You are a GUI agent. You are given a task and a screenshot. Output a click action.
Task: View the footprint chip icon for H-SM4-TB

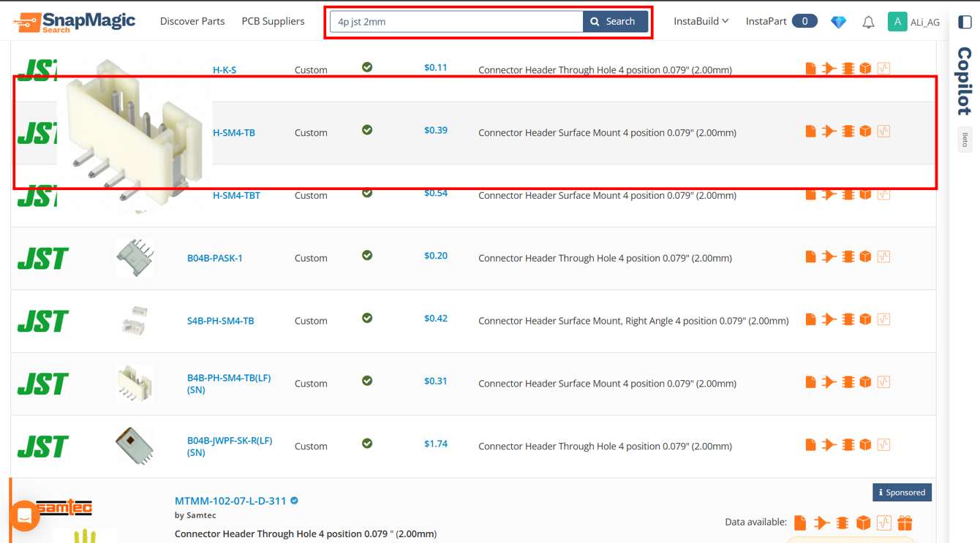pyautogui.click(x=848, y=132)
